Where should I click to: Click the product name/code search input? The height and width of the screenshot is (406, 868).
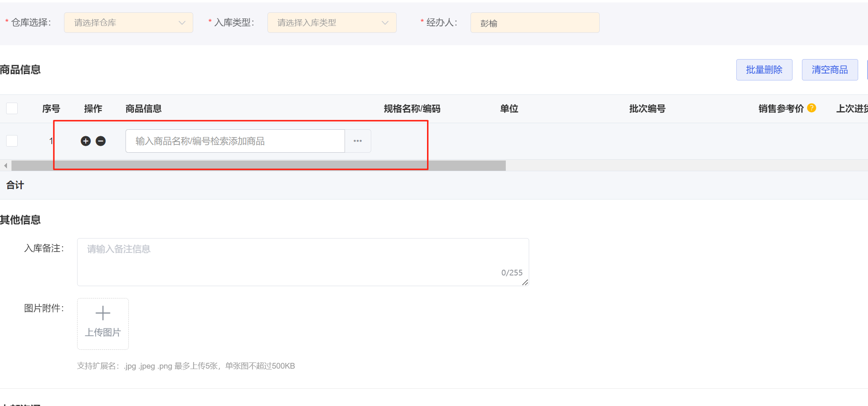click(x=235, y=141)
